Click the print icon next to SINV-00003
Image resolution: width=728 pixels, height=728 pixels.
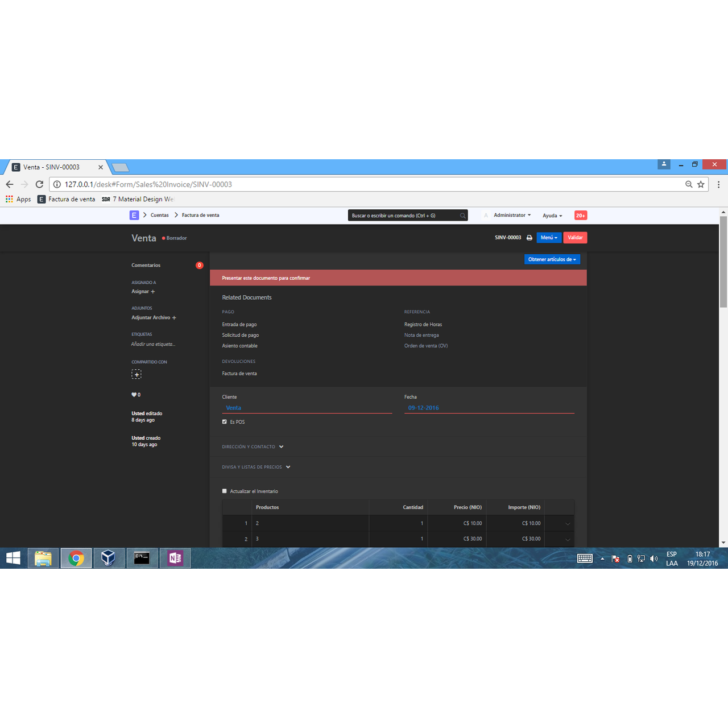click(x=529, y=238)
